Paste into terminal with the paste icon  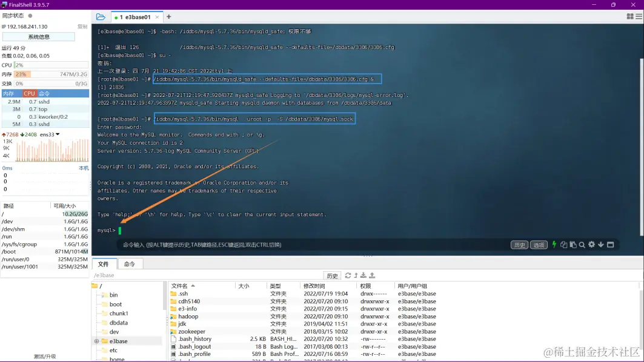pos(573,245)
